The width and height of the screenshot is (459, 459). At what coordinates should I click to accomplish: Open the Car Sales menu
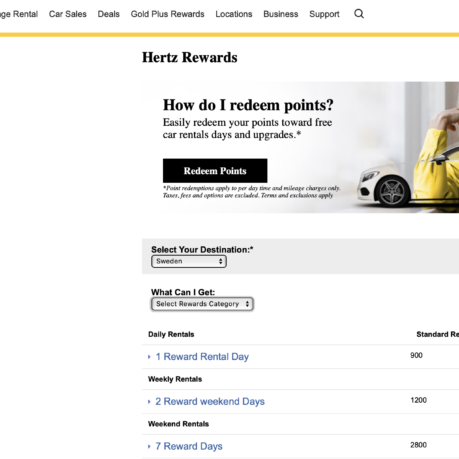pyautogui.click(x=68, y=14)
